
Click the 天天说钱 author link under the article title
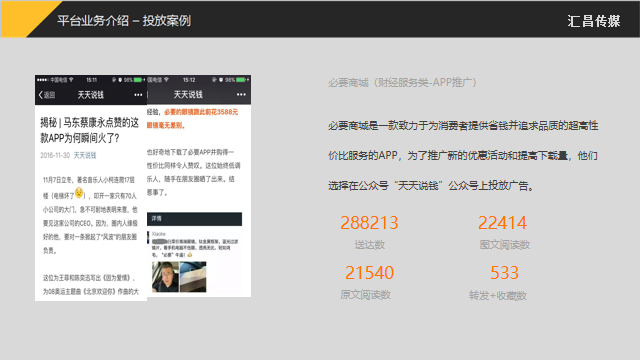click(x=85, y=155)
